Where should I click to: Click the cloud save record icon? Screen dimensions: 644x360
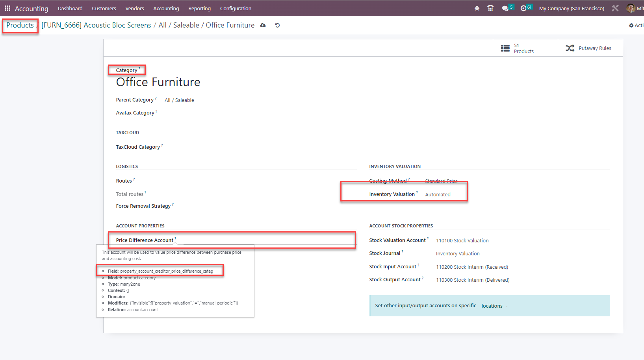263,25
